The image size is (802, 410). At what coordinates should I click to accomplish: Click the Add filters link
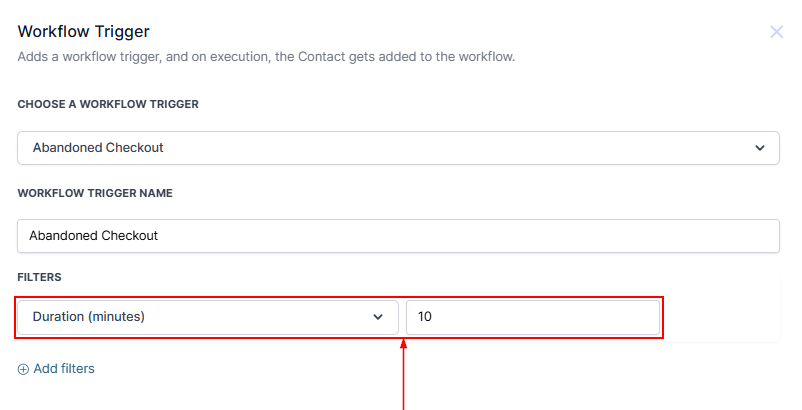(x=64, y=369)
